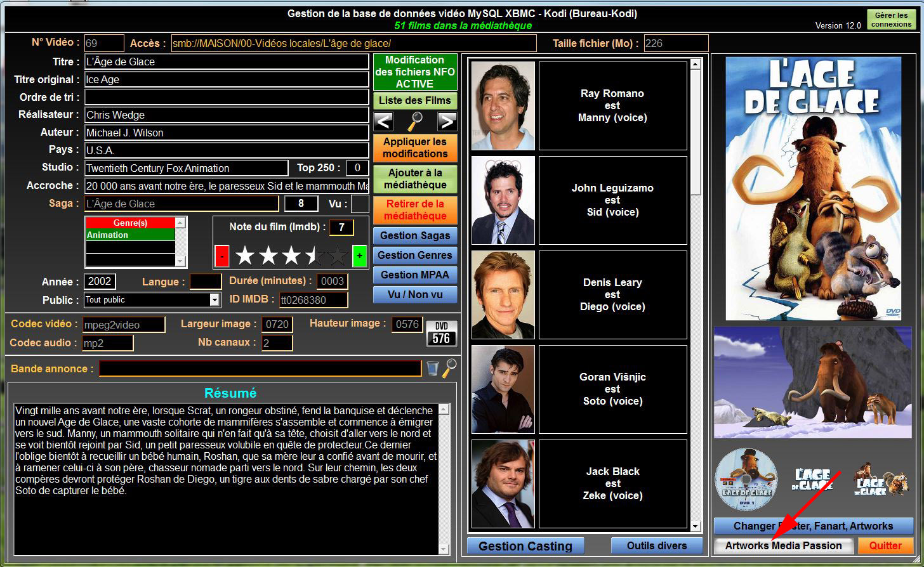Image resolution: width=924 pixels, height=567 pixels.
Task: Click the magnifier icon beside Bande annonce
Action: pyautogui.click(x=449, y=368)
